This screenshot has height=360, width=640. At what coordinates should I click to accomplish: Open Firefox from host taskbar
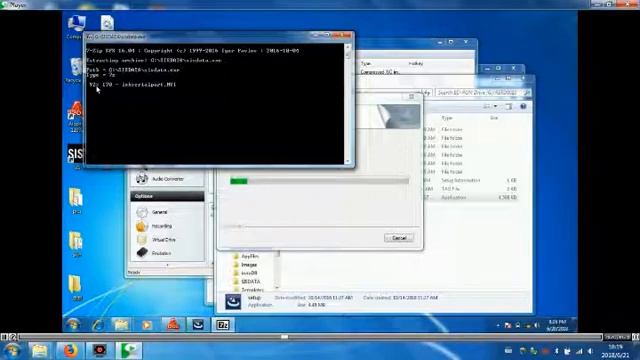click(x=70, y=351)
